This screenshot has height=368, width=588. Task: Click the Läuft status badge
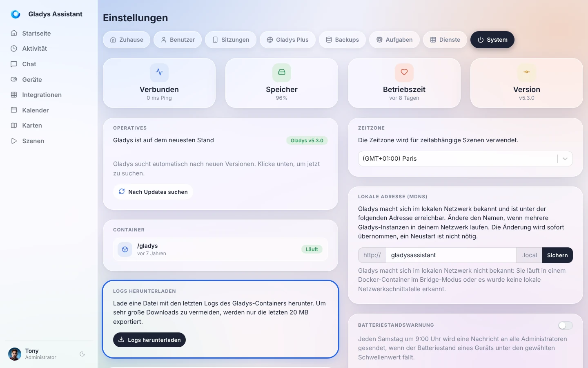[312, 249]
